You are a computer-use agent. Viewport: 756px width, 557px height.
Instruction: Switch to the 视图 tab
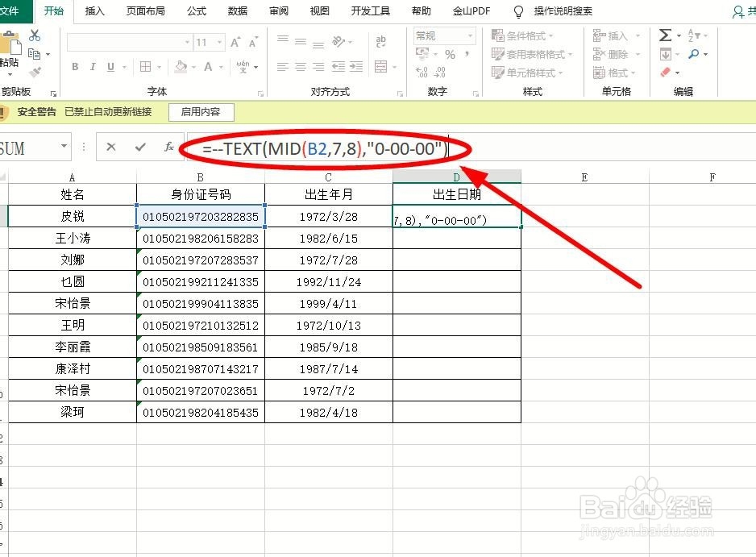click(319, 11)
